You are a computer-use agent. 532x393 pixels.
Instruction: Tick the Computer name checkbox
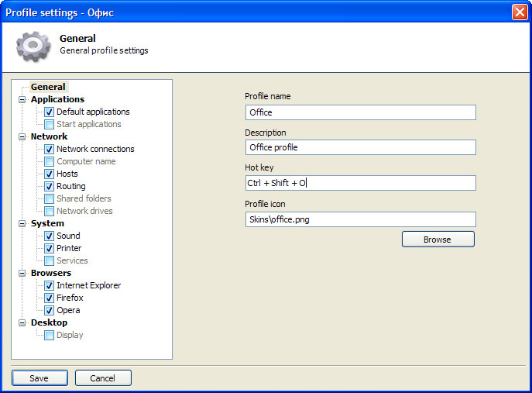pos(50,161)
